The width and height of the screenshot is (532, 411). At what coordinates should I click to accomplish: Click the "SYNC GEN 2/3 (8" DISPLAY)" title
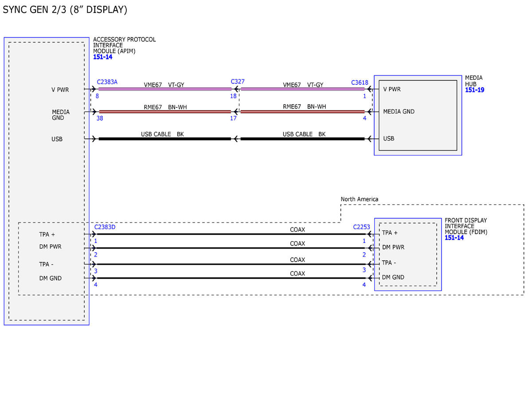65,10
